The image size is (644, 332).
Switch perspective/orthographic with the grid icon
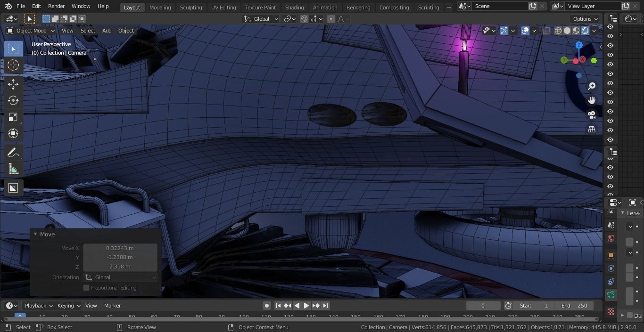592,130
